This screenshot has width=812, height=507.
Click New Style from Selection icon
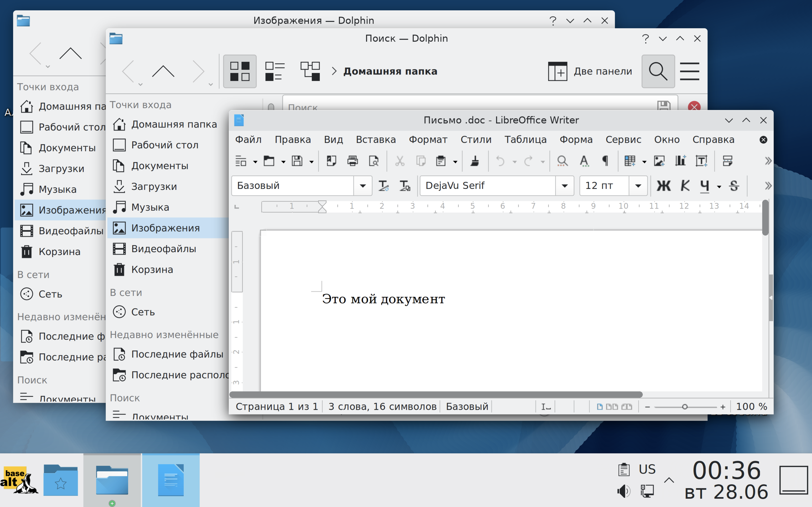(x=405, y=186)
